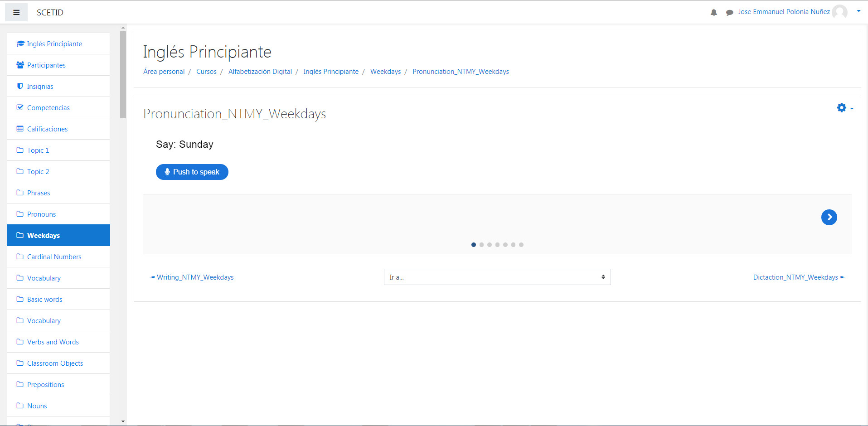Open Competencias checkmark item in sidebar
Image resolution: width=868 pixels, height=426 pixels.
[48, 108]
